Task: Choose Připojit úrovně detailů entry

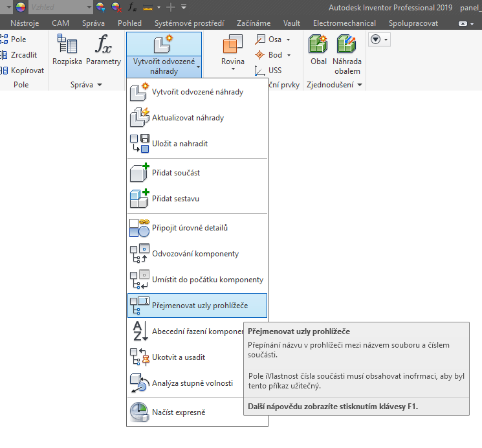Action: 197,228
